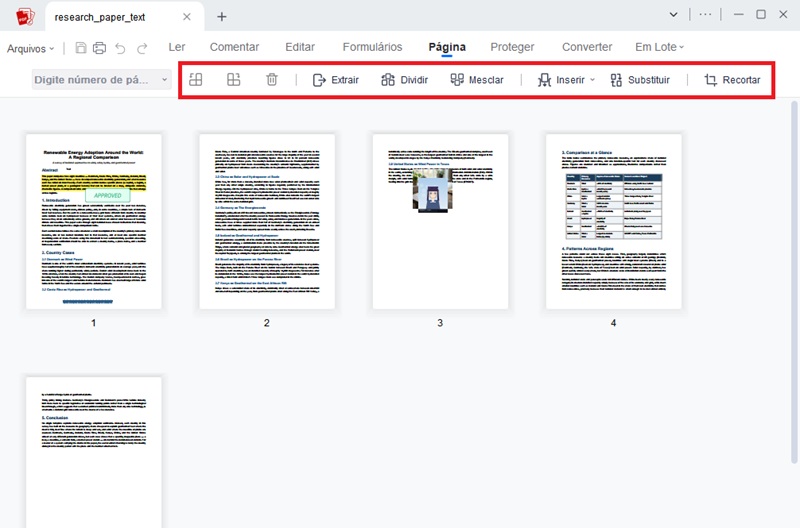This screenshot has width=800, height=528.
Task: Expand the title bar chevron dropdown
Action: pyautogui.click(x=673, y=15)
